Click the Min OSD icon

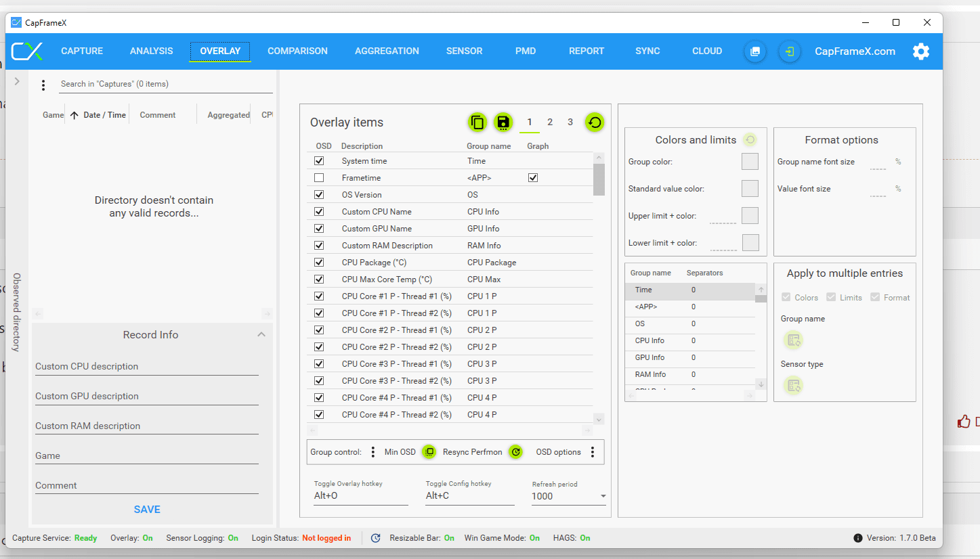click(x=429, y=452)
